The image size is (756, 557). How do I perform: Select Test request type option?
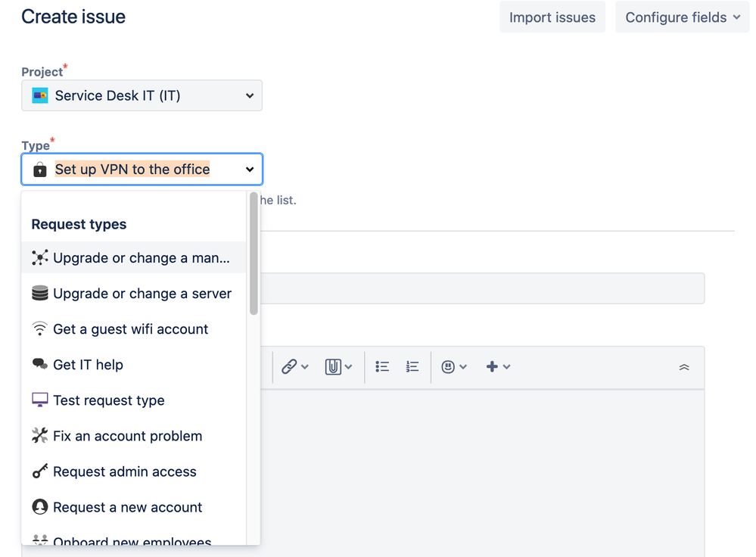(x=133, y=400)
